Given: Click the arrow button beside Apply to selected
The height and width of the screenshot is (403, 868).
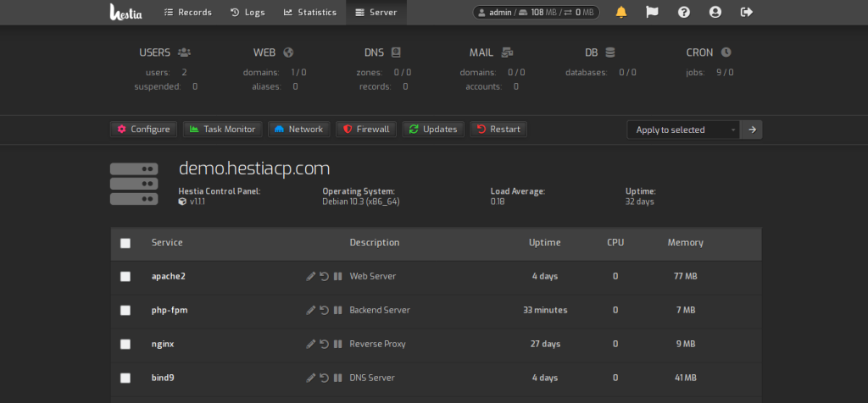Looking at the screenshot, I should [752, 130].
